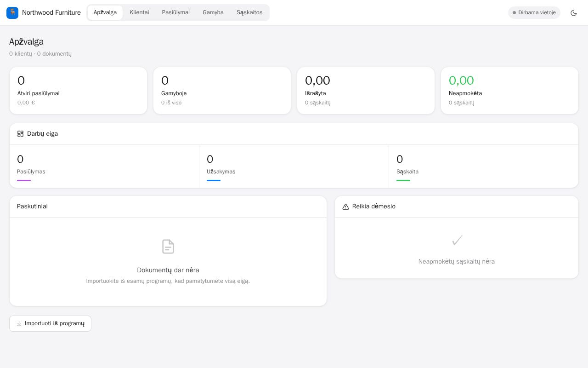Click the Reikia dėmesio warning triangle icon
588x368 pixels.
point(345,207)
